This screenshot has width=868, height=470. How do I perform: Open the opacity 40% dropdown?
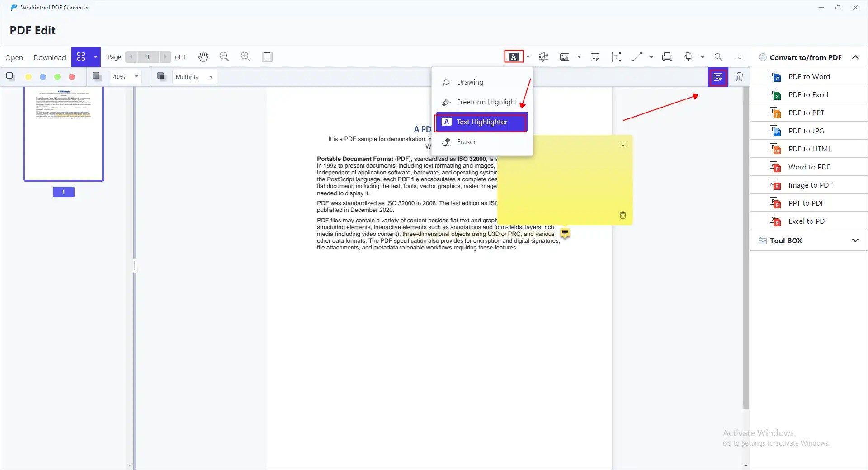[x=125, y=77]
